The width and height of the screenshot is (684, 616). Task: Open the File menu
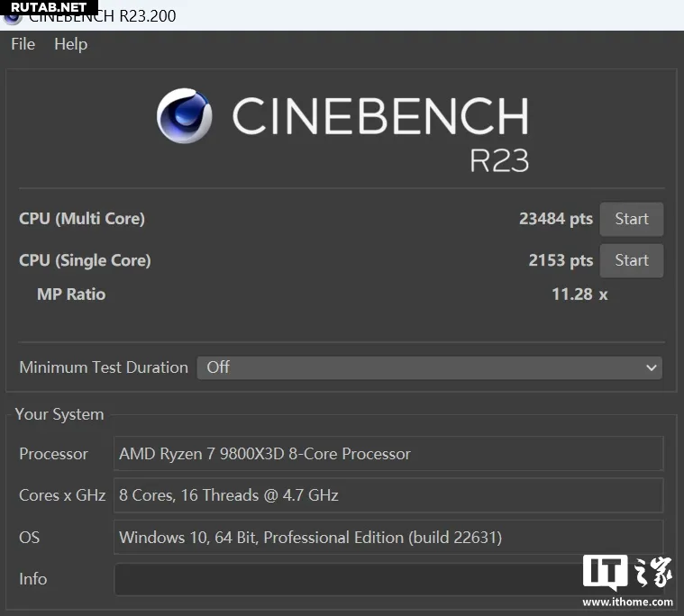pyautogui.click(x=23, y=44)
